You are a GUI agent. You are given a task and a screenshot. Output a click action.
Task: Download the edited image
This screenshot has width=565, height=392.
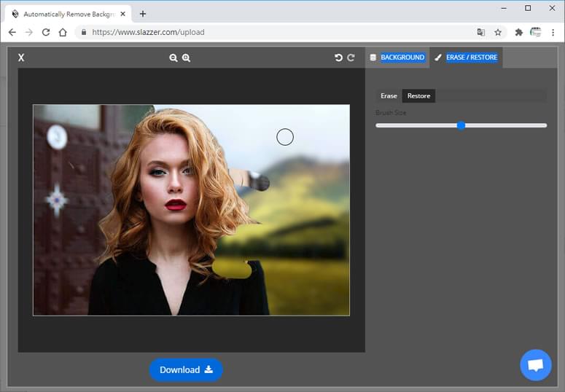186,370
